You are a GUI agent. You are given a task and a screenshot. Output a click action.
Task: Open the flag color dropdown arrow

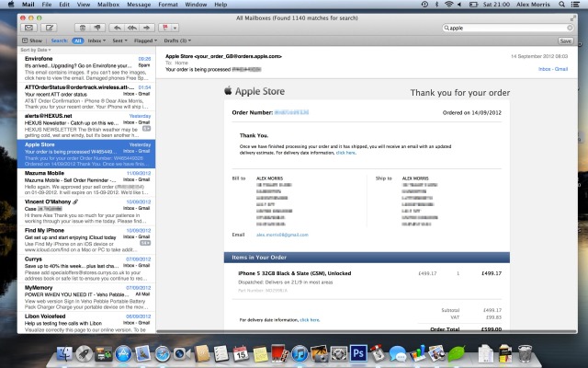pyautogui.click(x=175, y=28)
